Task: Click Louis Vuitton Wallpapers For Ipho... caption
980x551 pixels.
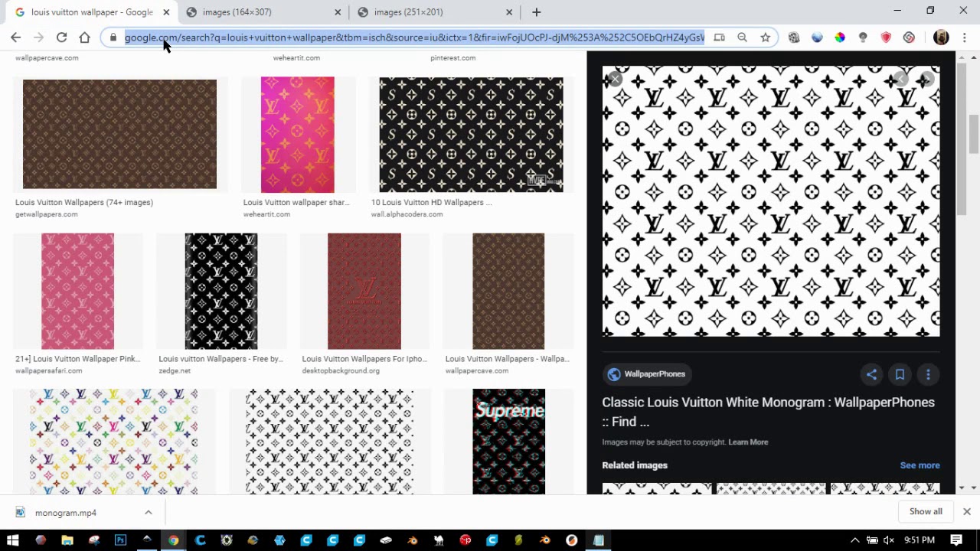Action: [x=364, y=359]
